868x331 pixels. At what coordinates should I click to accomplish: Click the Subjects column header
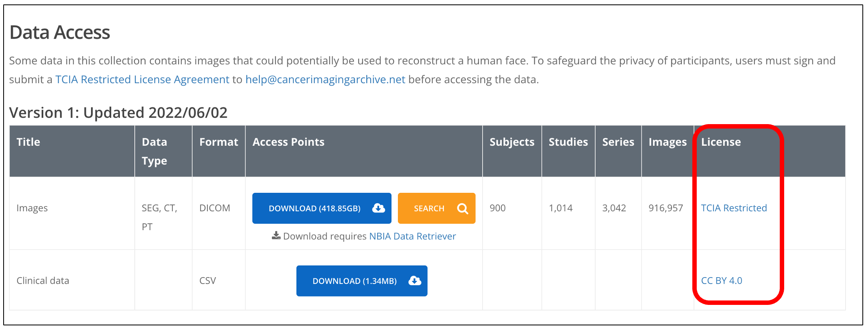point(511,142)
